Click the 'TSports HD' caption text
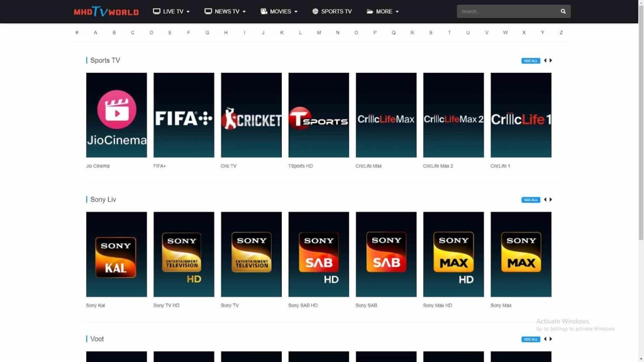 [x=300, y=166]
